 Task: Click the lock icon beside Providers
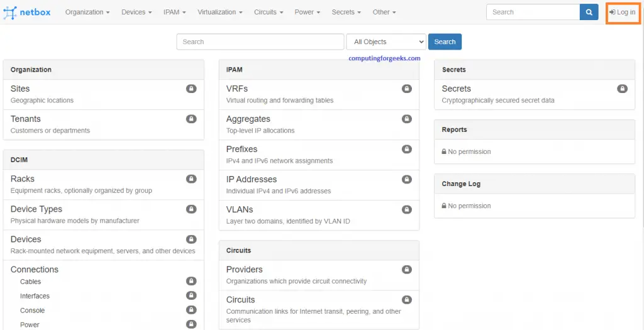(x=407, y=269)
